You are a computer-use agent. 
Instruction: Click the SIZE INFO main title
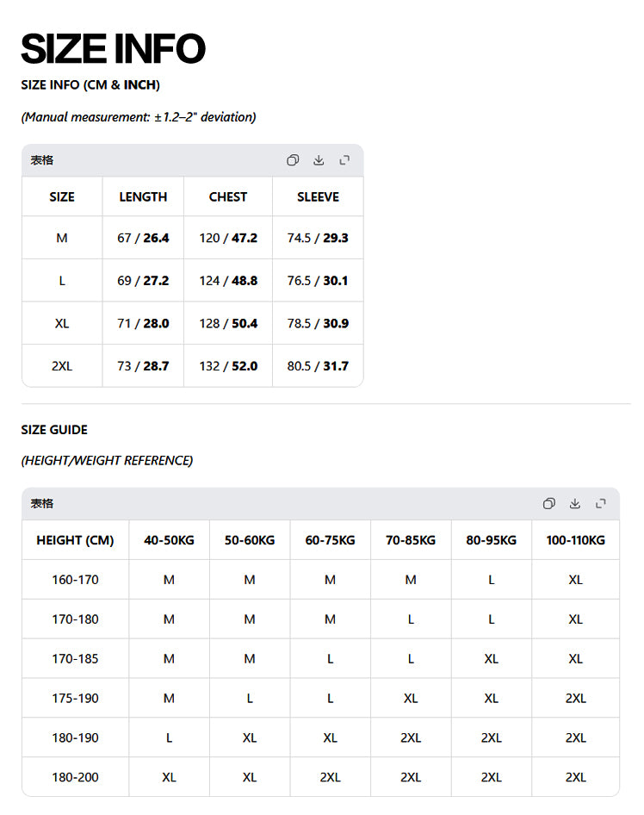[114, 49]
